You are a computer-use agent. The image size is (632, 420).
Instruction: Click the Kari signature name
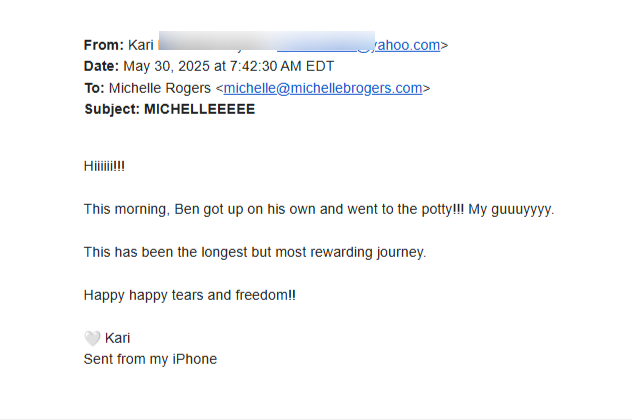[x=117, y=338]
